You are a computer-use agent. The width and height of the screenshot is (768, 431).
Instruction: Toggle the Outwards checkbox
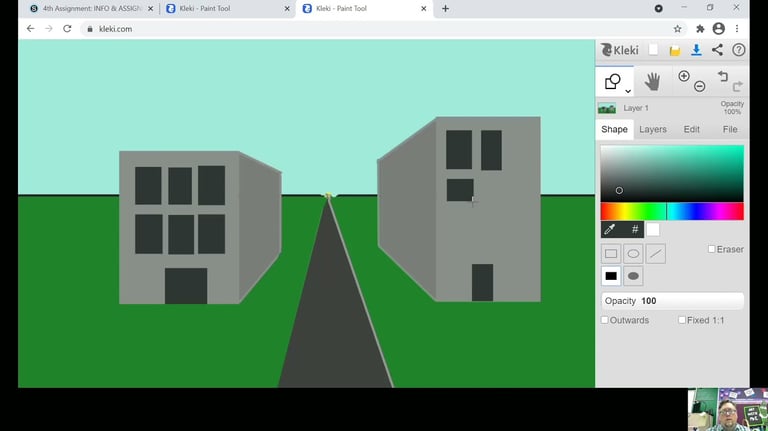tap(605, 320)
